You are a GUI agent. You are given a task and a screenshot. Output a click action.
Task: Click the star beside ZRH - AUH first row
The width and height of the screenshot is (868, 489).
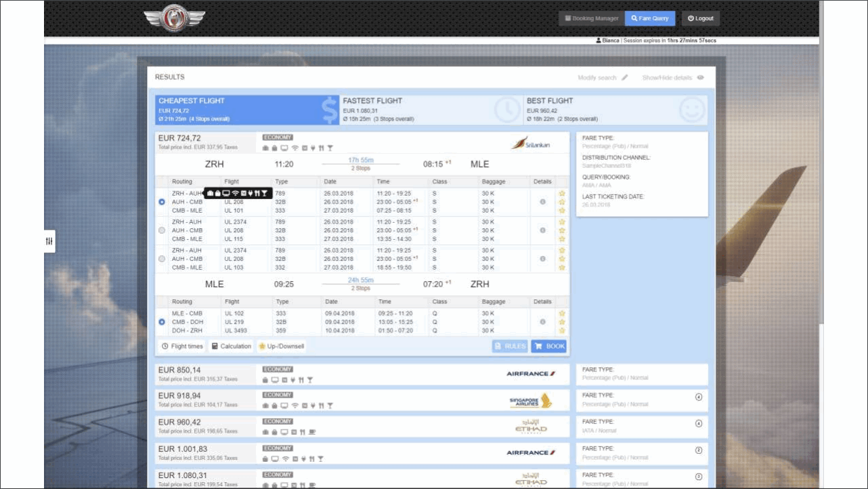561,194
